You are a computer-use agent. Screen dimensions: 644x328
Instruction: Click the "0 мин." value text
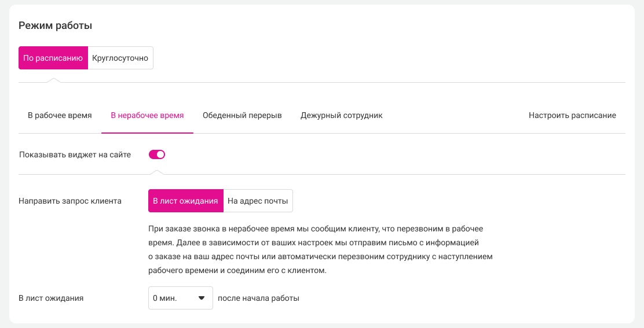click(x=164, y=298)
